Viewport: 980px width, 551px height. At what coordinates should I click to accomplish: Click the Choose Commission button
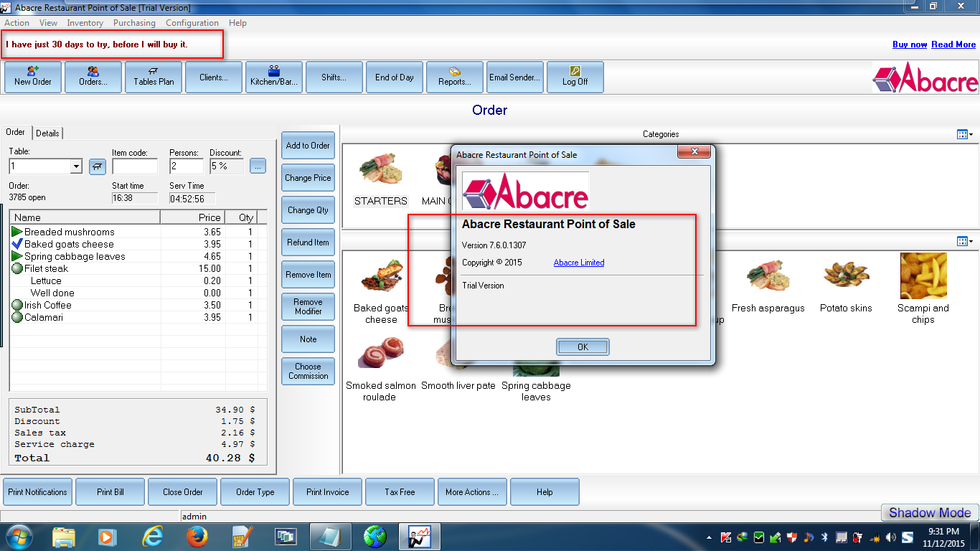tap(308, 372)
